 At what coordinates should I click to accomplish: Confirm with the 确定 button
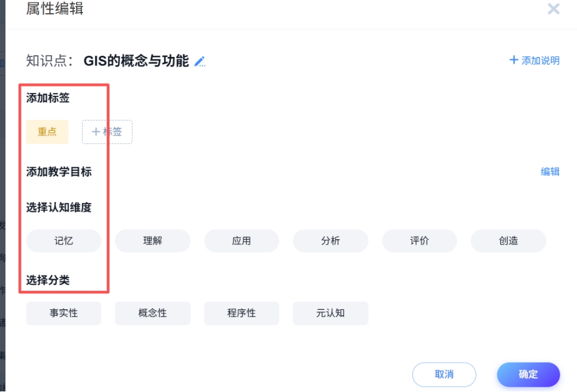click(x=528, y=375)
